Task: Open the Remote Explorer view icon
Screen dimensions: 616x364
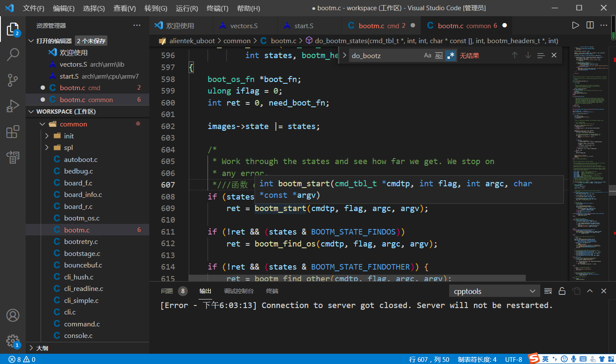Action: coord(13,157)
